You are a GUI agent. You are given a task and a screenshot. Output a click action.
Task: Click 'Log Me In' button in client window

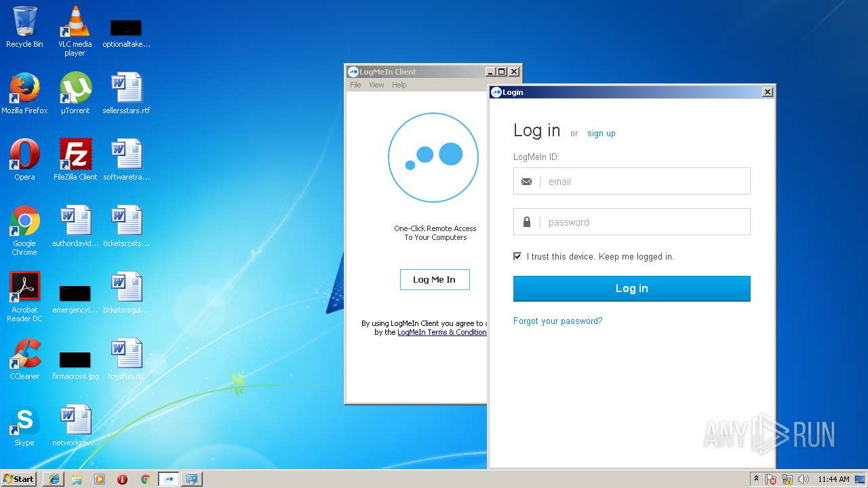click(435, 279)
